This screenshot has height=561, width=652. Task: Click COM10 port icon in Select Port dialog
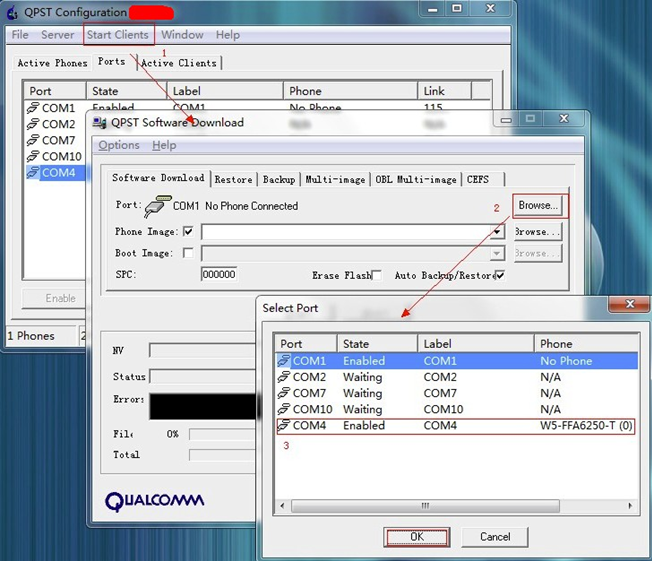(x=284, y=409)
